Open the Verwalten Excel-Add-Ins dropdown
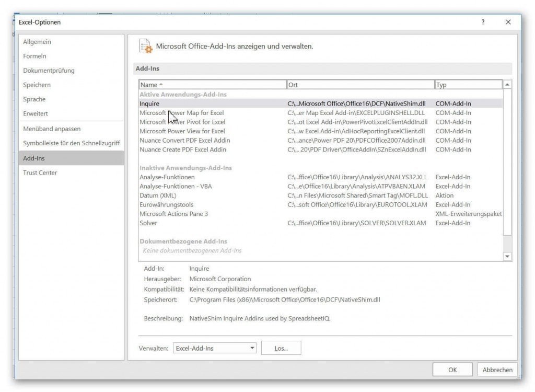Screen dimensions: 535x392 [x=215, y=348]
